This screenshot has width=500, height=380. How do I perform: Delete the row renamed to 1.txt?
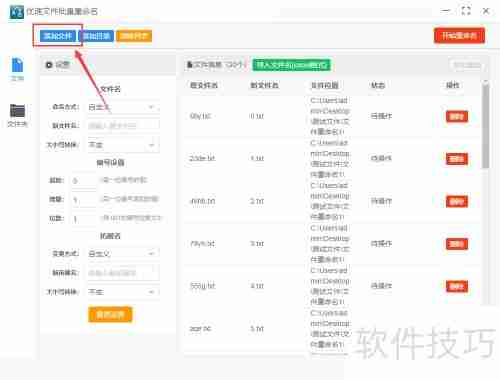tap(457, 159)
